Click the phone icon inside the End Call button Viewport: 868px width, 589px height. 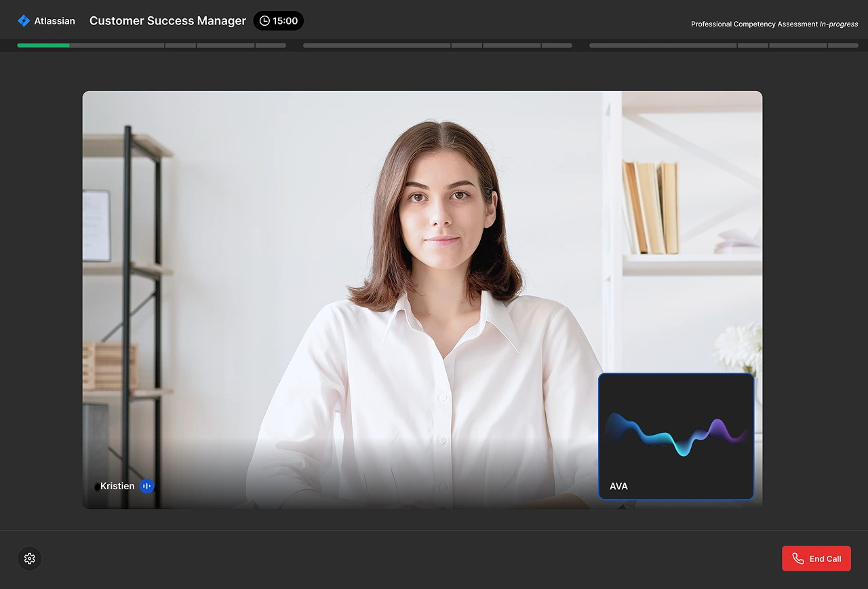point(797,558)
